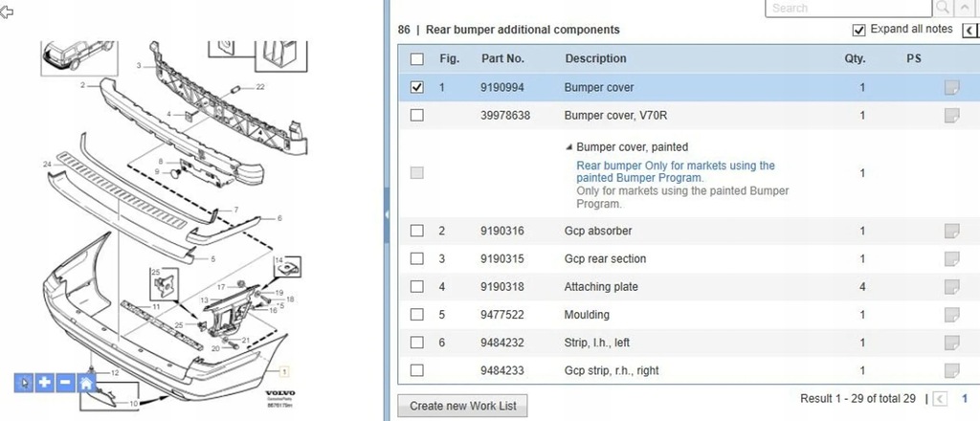Image resolution: width=980 pixels, height=421 pixels.
Task: Open note icon for Attaching plate row
Action: [x=951, y=287]
